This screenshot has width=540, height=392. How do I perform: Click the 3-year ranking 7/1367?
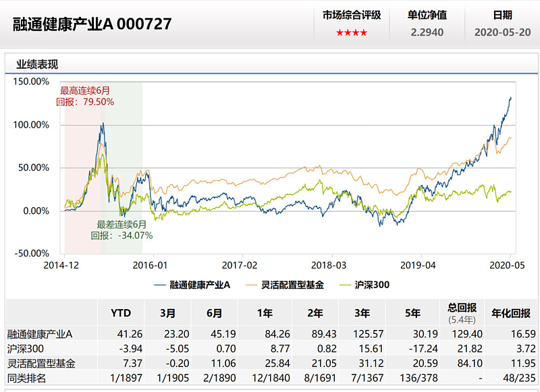(367, 379)
